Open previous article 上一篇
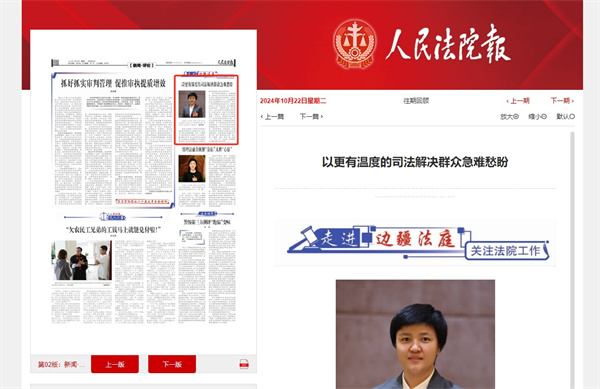600x389 pixels. pyautogui.click(x=272, y=116)
